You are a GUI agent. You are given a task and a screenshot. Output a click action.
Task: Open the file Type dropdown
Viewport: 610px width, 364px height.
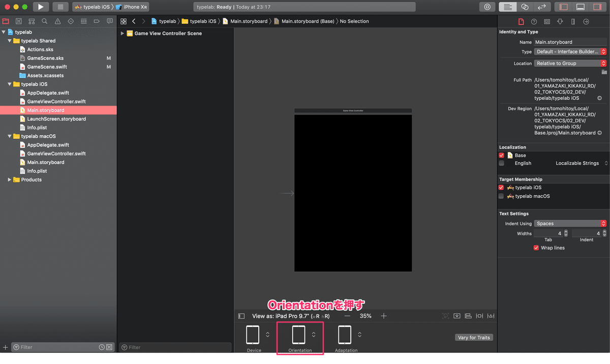(x=570, y=52)
